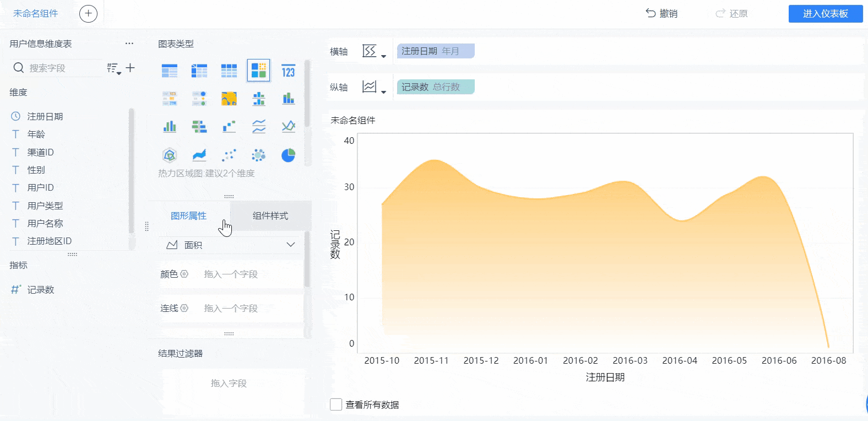
Task: Select the 用户名称 dimension field
Action: 45,223
